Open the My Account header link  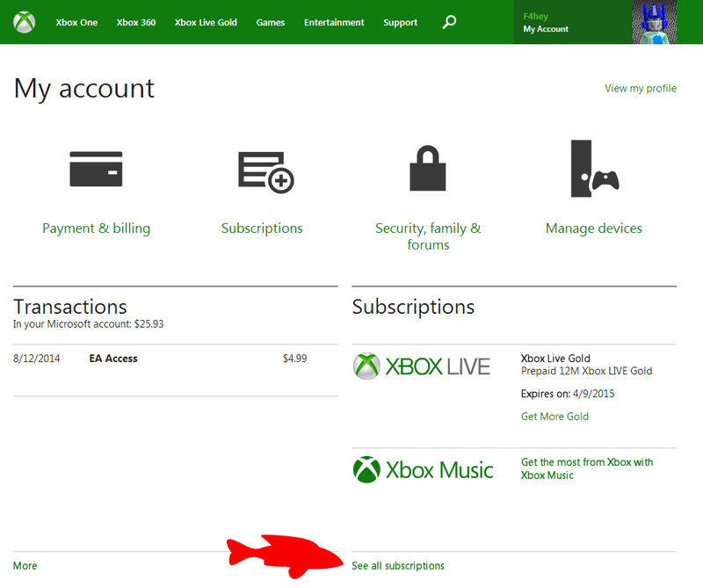click(x=546, y=29)
